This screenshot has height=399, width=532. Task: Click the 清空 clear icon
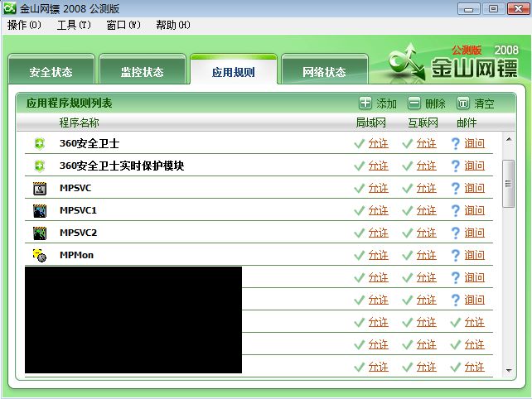pyautogui.click(x=463, y=103)
